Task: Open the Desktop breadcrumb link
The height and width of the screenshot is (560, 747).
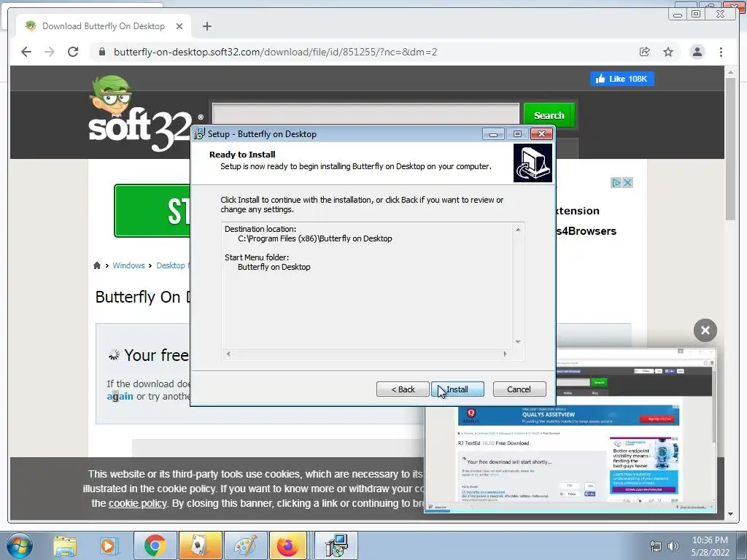Action: 171,265
